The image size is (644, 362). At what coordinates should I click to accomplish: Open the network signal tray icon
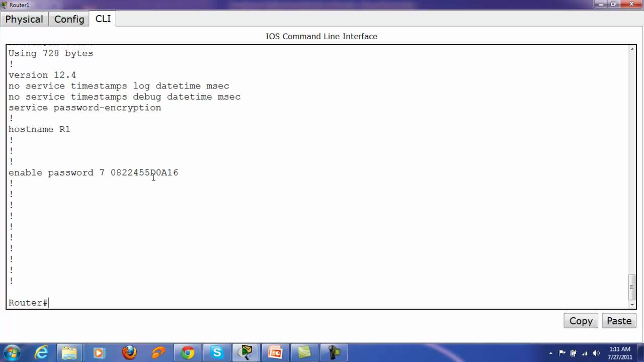pyautogui.click(x=585, y=353)
